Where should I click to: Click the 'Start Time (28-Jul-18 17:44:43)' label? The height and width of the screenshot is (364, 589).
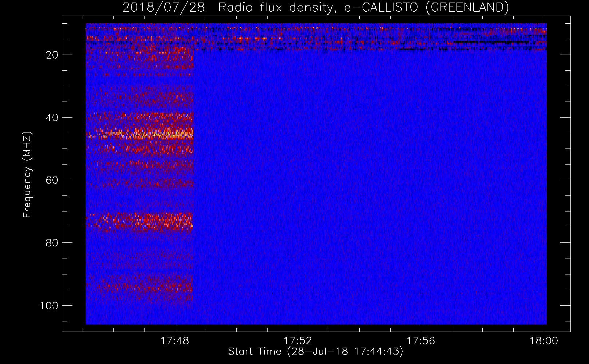(x=316, y=352)
